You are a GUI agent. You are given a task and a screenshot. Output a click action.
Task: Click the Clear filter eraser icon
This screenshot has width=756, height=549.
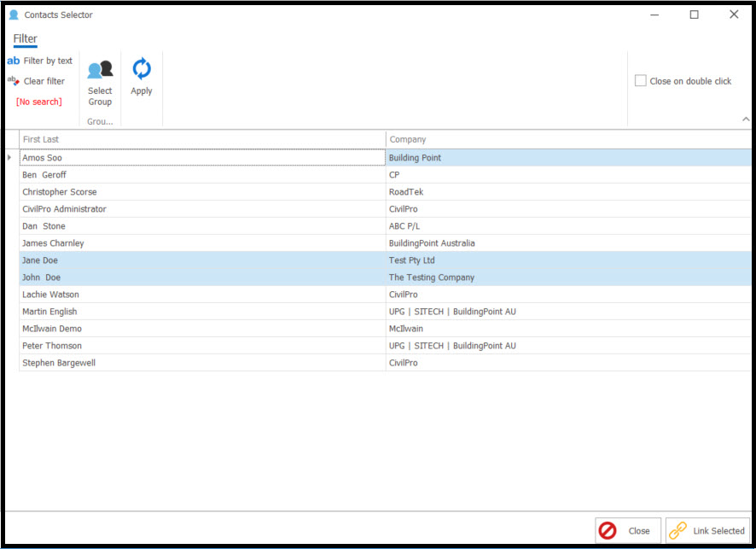point(14,81)
